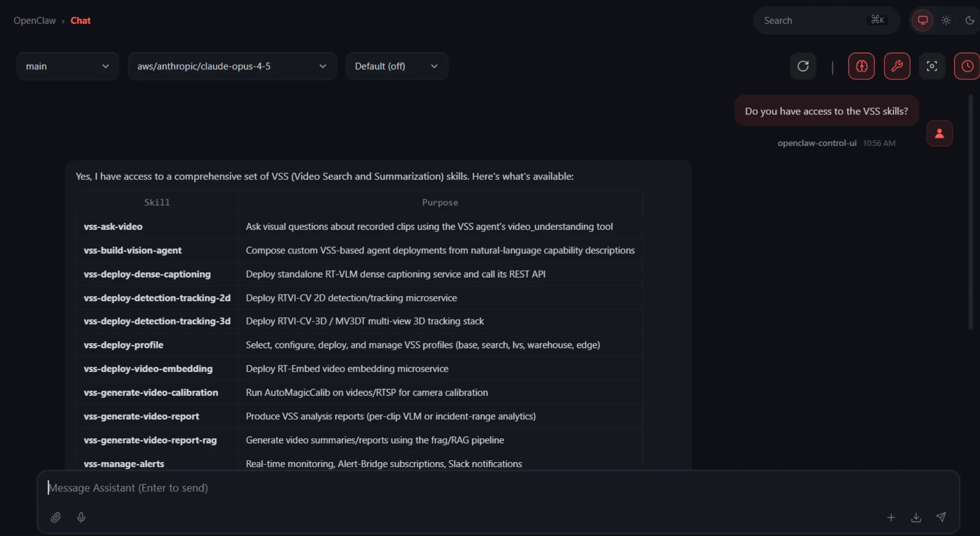Click the 10:56 AM timestamp

879,143
